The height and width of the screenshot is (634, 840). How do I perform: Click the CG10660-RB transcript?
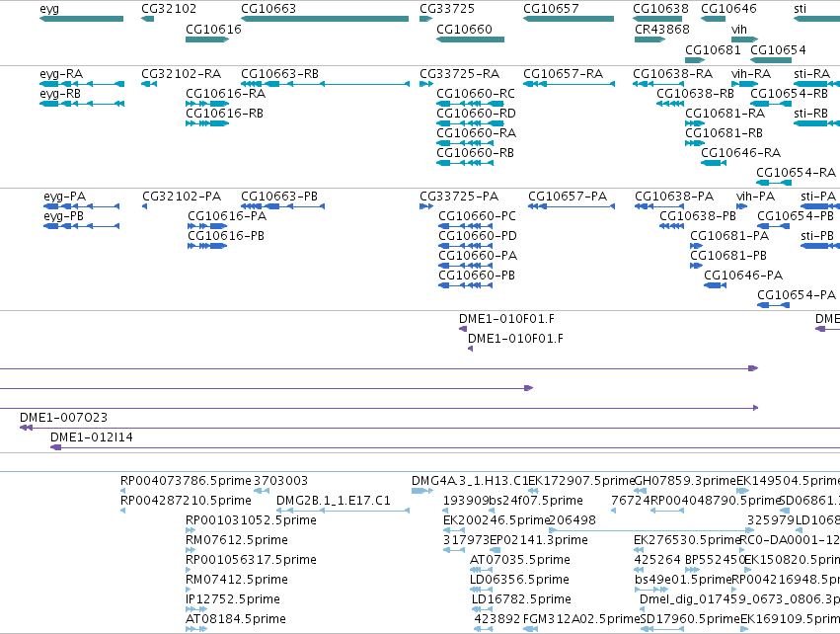click(x=465, y=162)
